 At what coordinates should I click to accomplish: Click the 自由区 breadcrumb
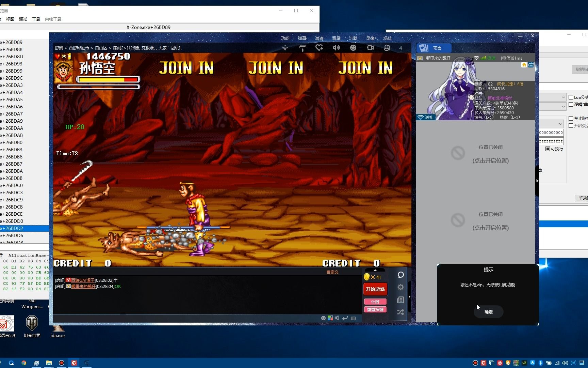[x=101, y=48]
